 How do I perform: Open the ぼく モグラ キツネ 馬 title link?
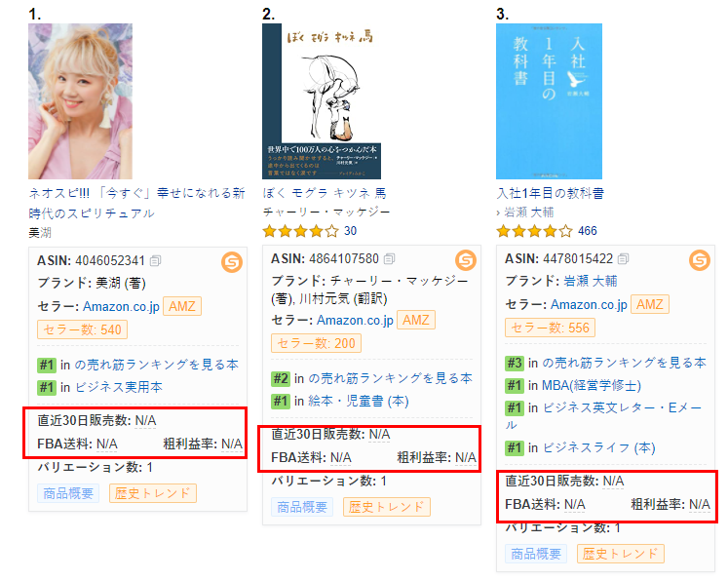point(325,193)
